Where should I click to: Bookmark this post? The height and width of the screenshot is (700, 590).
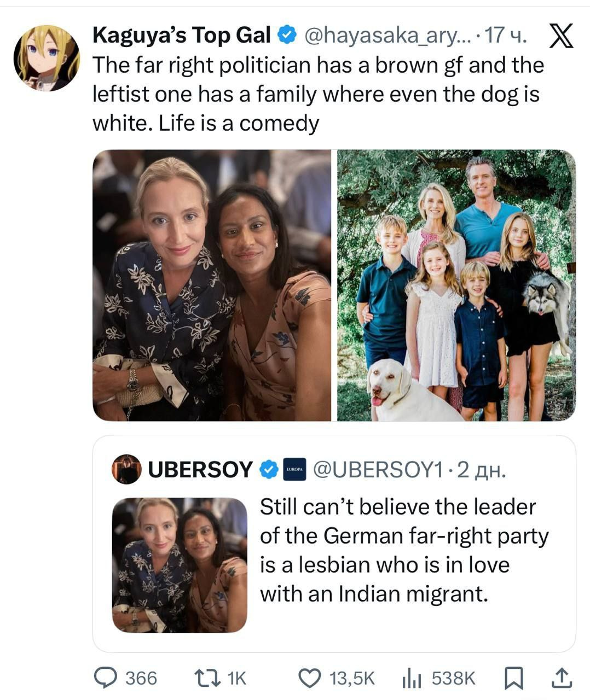point(513,678)
